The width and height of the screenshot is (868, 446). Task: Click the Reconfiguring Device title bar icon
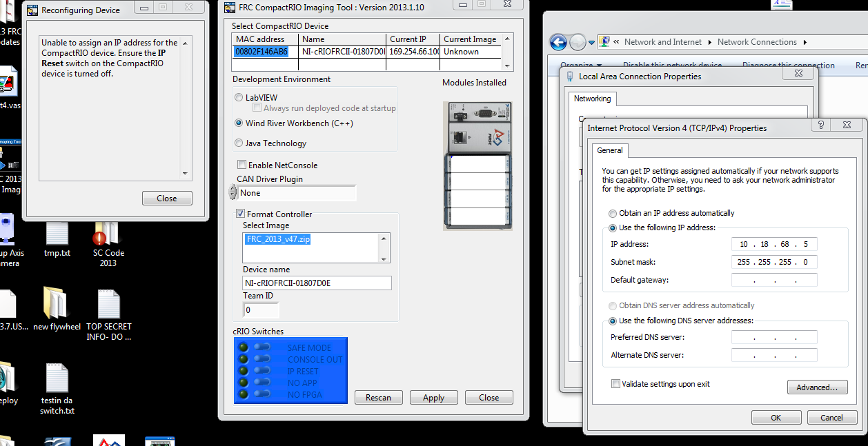click(x=32, y=10)
